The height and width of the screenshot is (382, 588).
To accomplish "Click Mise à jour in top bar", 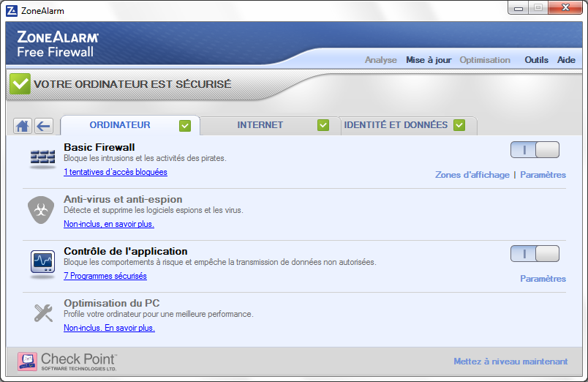I will tap(429, 60).
